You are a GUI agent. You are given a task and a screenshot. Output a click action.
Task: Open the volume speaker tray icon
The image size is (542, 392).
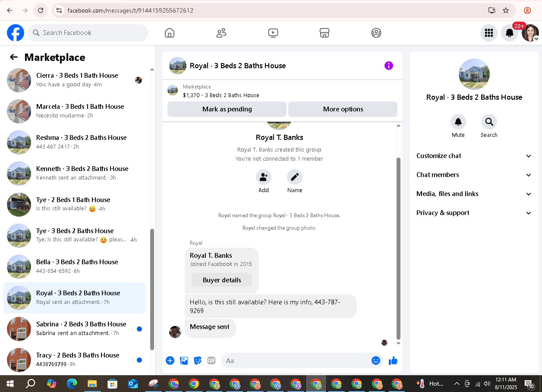click(487, 383)
